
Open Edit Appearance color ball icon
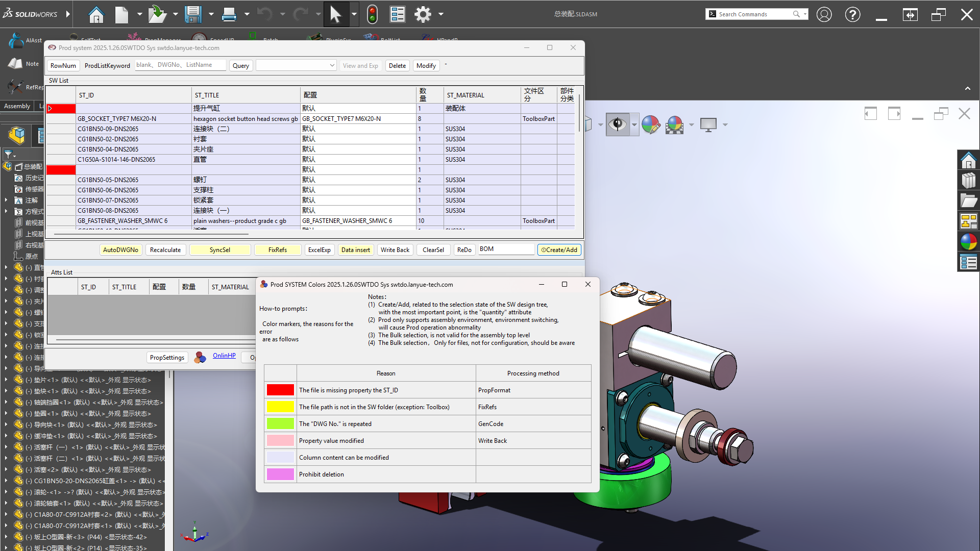(650, 124)
